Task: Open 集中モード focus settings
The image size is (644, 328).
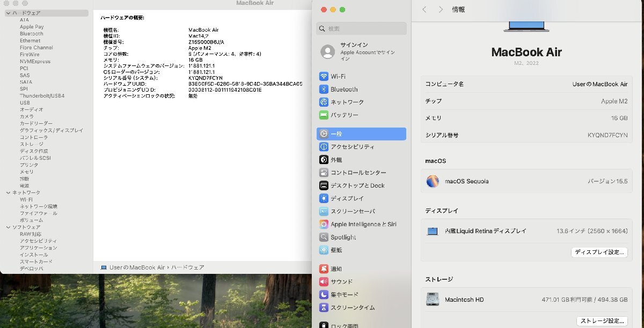Action: (361, 294)
